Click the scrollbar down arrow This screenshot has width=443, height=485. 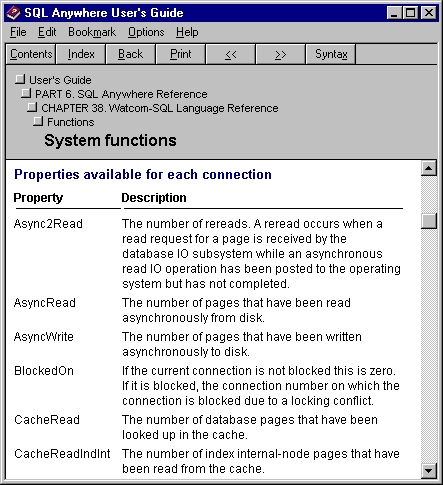[x=429, y=471]
